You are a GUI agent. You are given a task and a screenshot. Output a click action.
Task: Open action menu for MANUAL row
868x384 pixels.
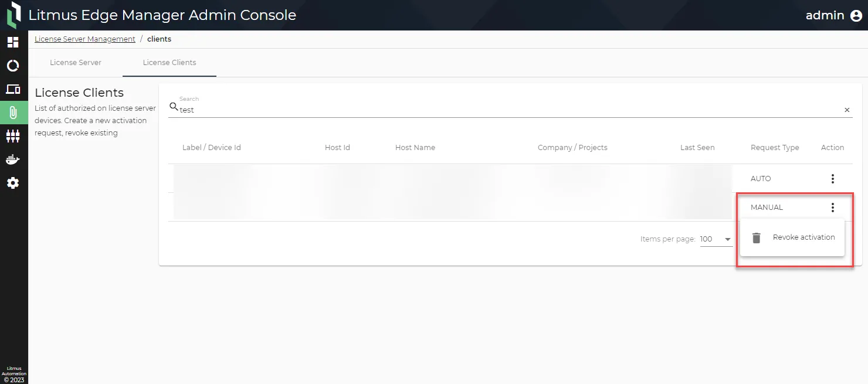pyautogui.click(x=832, y=208)
